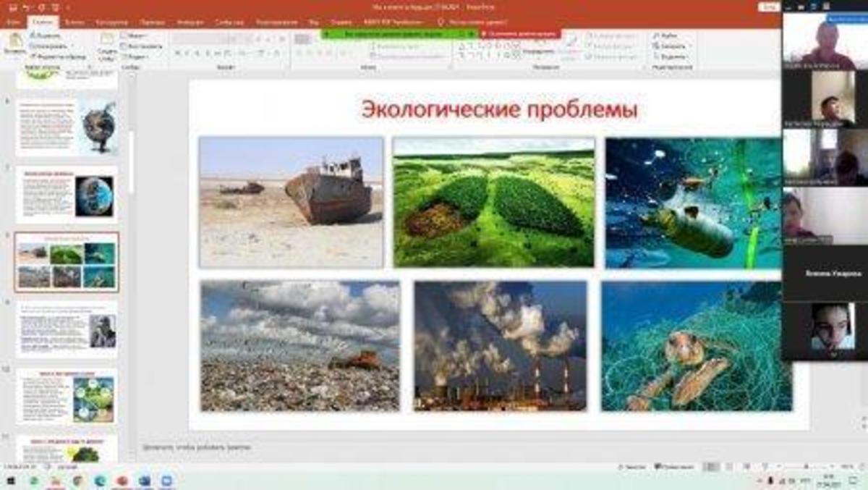Open PowerPoint from the Windows taskbar
The image size is (868, 490).
click(x=122, y=481)
